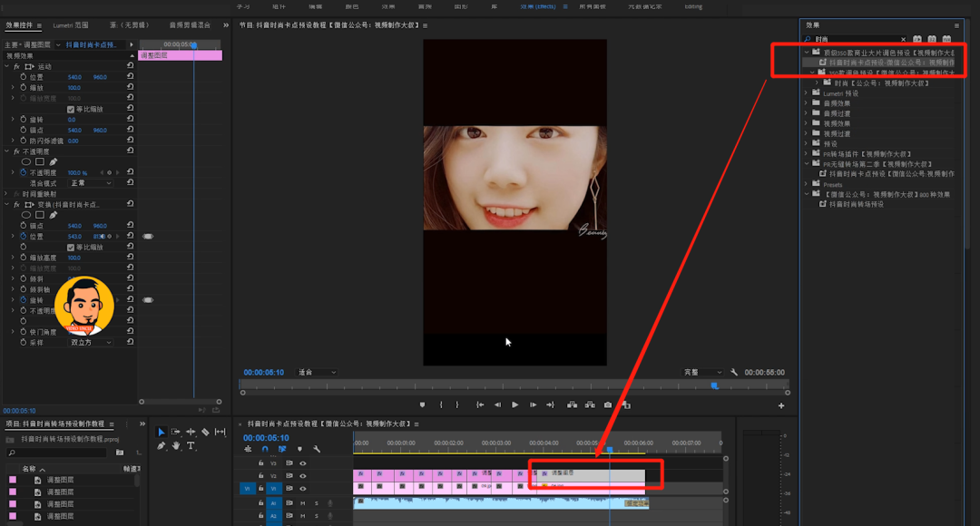Export frame with camera icon
Viewport: 980px width, 526px height.
[607, 404]
